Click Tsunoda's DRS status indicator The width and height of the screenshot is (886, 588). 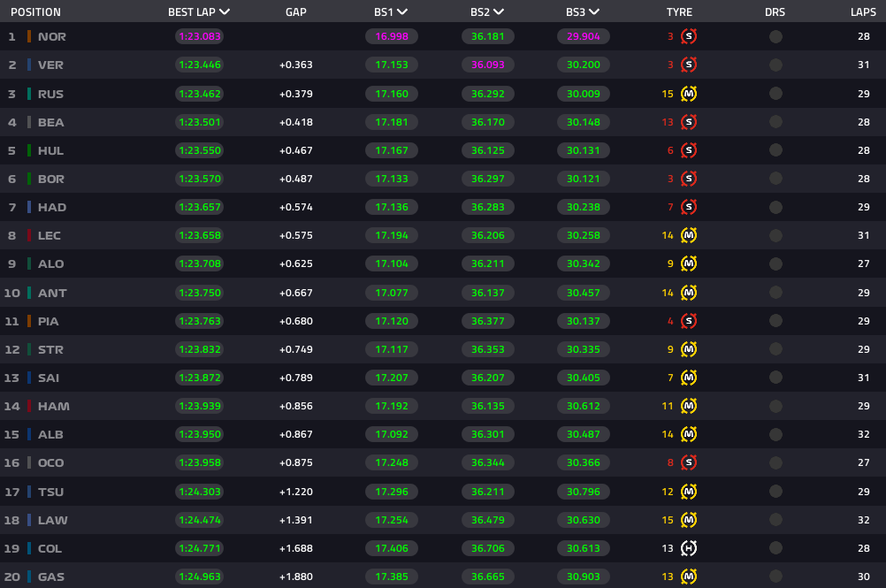point(775,492)
